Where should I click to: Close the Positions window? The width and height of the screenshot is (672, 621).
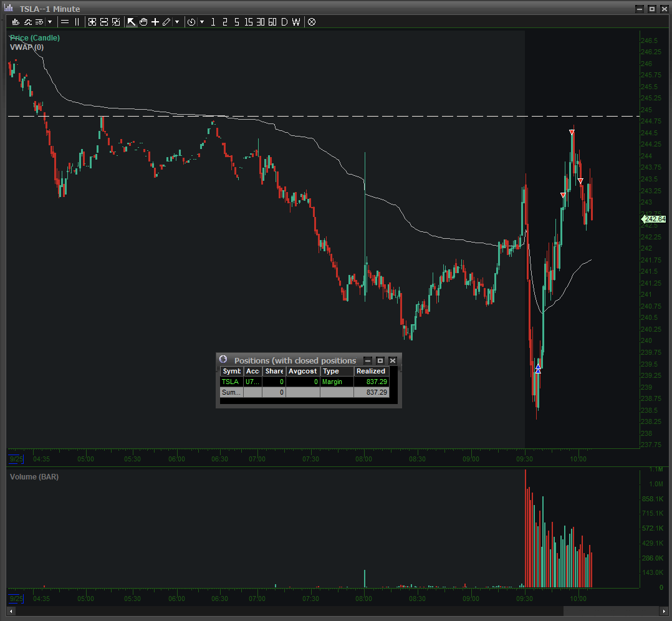[393, 360]
